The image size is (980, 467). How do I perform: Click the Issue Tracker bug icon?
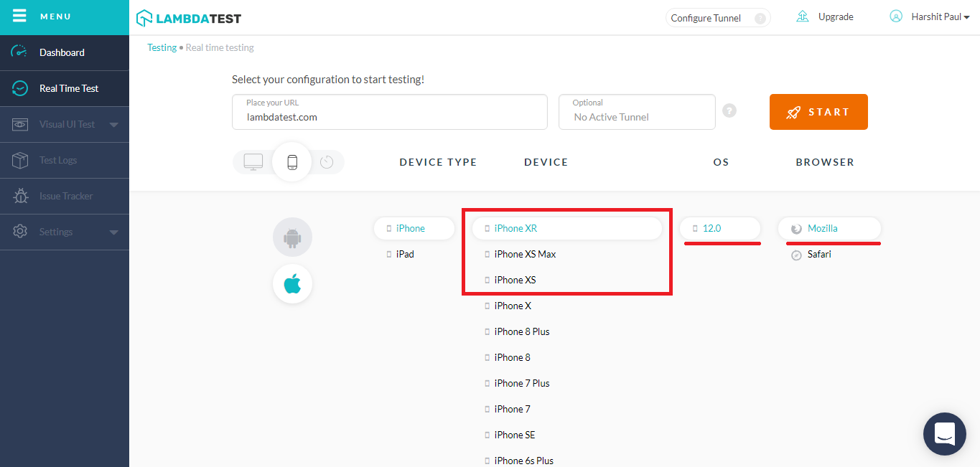(x=20, y=196)
